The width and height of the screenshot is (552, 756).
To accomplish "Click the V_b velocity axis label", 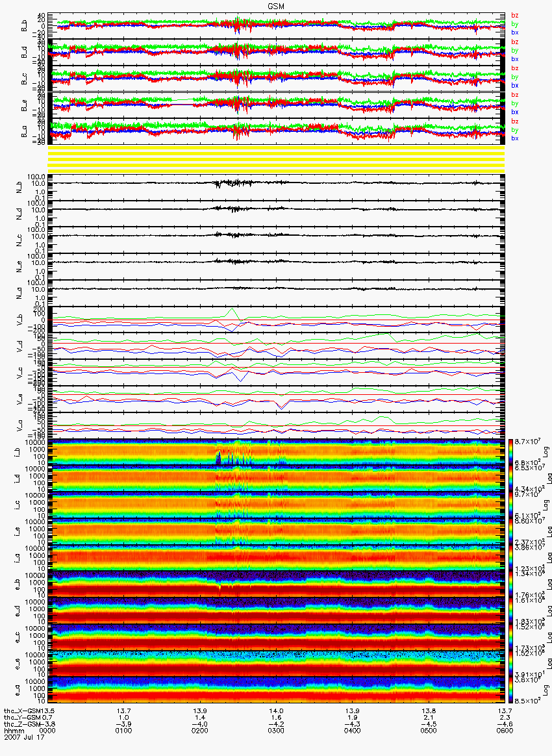I will coord(19,320).
